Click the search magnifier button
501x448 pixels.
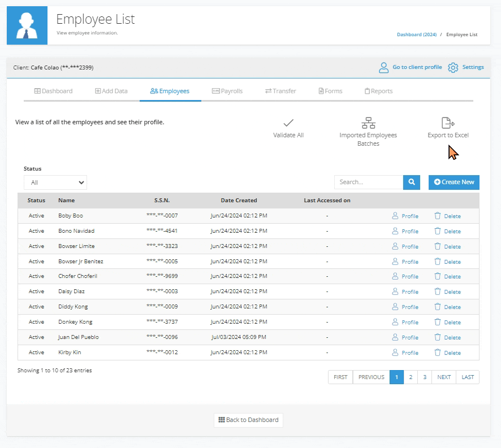pyautogui.click(x=412, y=182)
